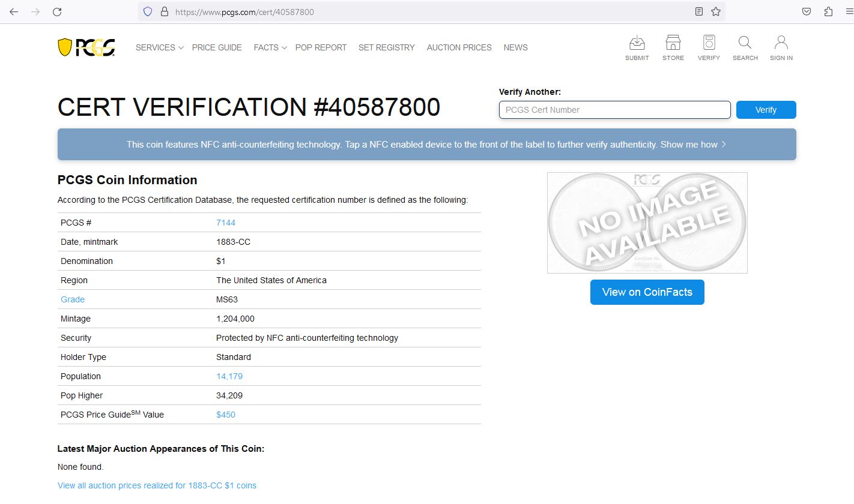Select the MS63 grade value

point(227,299)
